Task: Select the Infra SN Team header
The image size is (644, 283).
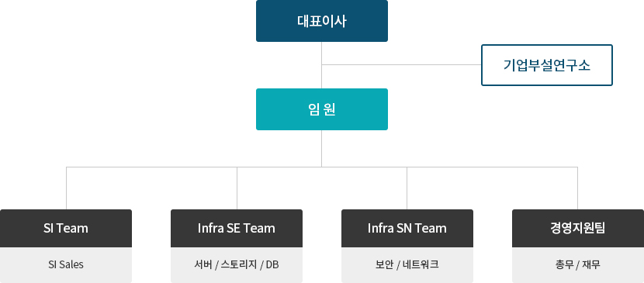Action: 407,229
